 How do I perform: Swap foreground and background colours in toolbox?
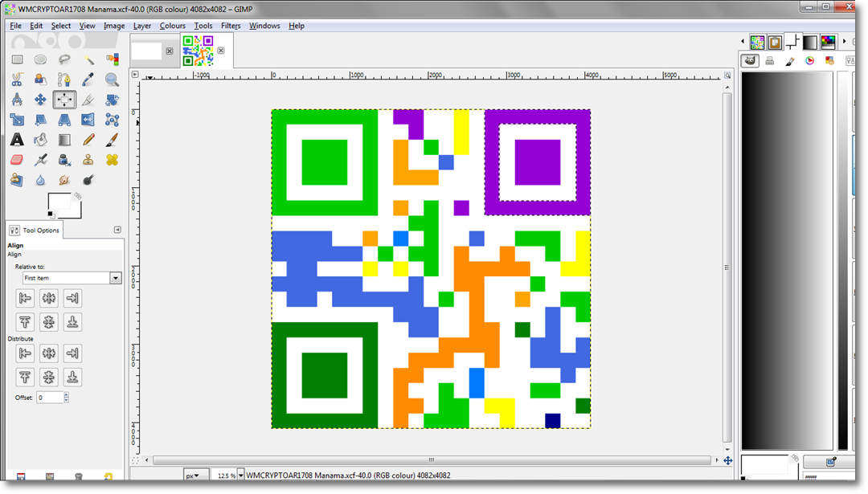tap(77, 196)
